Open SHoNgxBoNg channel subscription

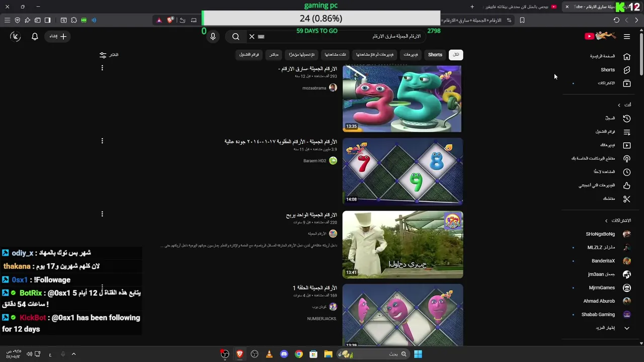click(x=608, y=234)
